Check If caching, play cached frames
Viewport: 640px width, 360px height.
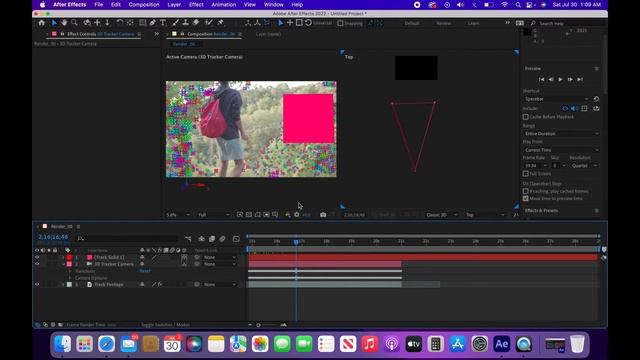(526, 191)
